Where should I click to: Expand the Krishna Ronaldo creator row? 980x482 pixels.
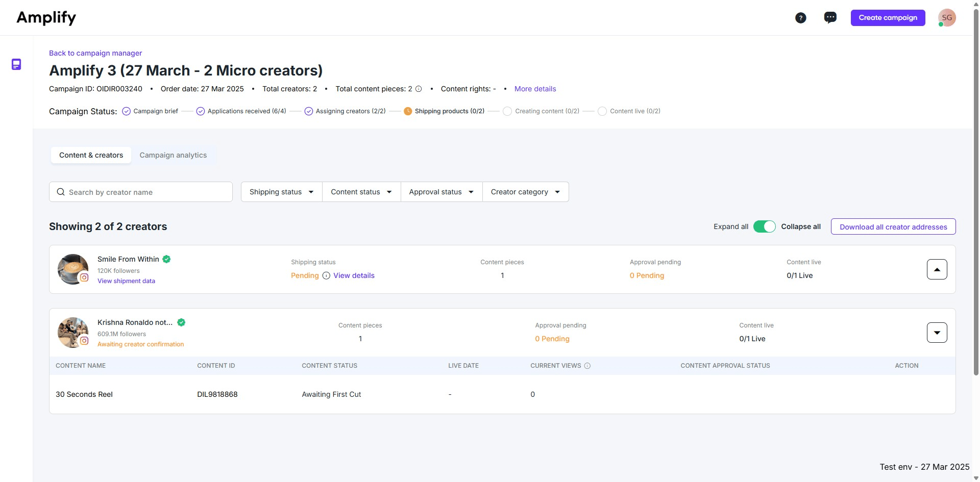click(x=937, y=332)
